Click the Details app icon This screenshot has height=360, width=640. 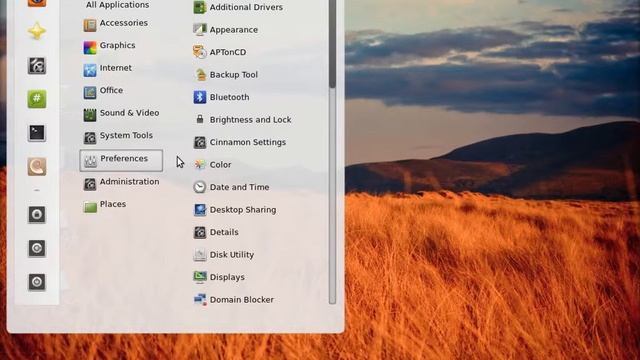(x=200, y=232)
